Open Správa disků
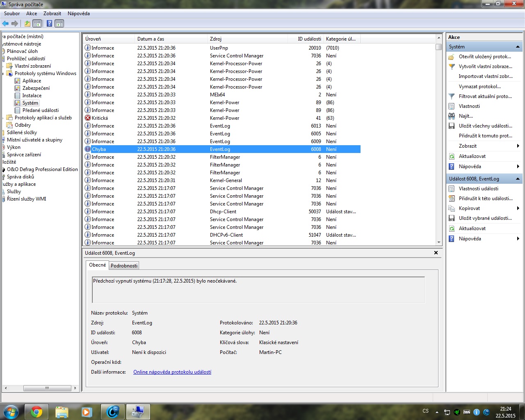This screenshot has width=525, height=420. [x=21, y=177]
